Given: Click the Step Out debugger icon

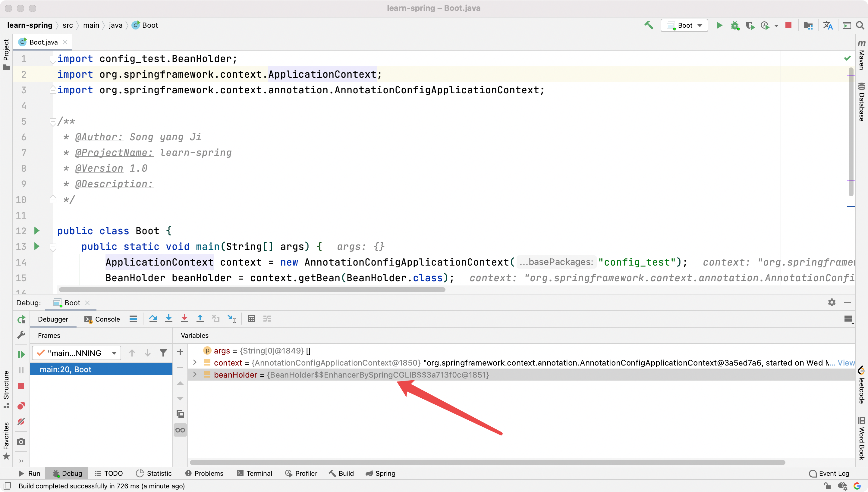Looking at the screenshot, I should tap(200, 319).
